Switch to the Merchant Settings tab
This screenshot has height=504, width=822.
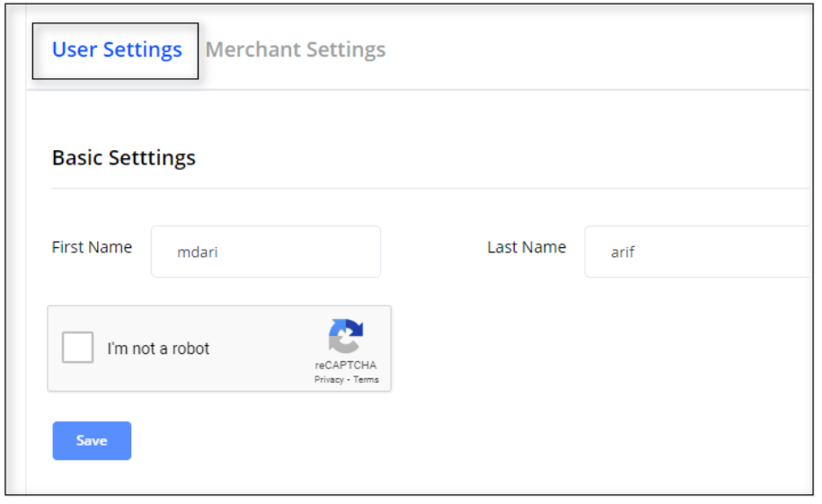point(296,50)
